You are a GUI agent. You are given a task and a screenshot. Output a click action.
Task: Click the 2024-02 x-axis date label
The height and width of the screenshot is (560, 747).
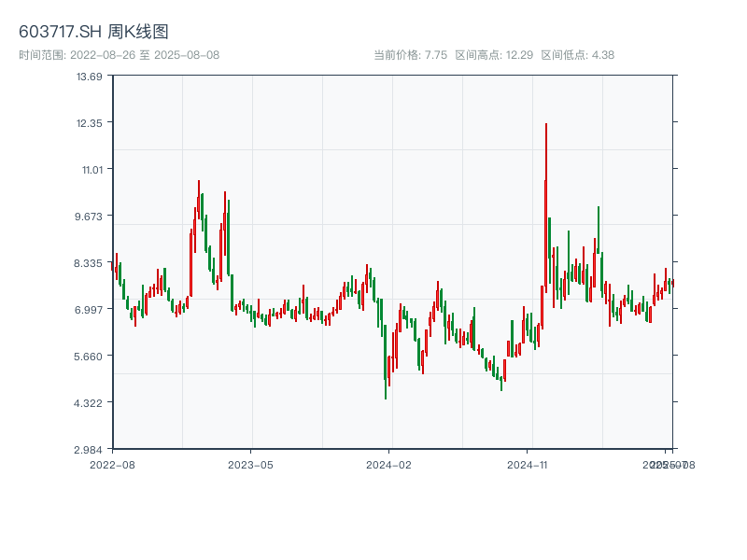(x=389, y=464)
